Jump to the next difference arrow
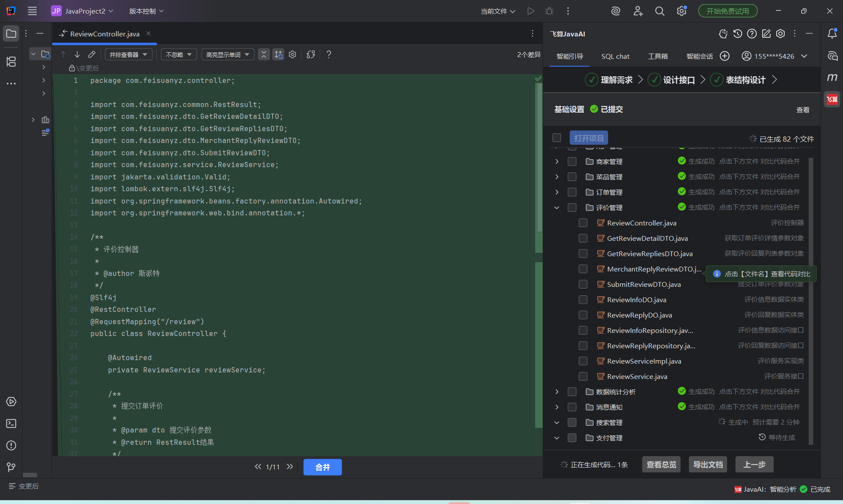Viewport: 843px width, 504px height. pyautogui.click(x=77, y=54)
